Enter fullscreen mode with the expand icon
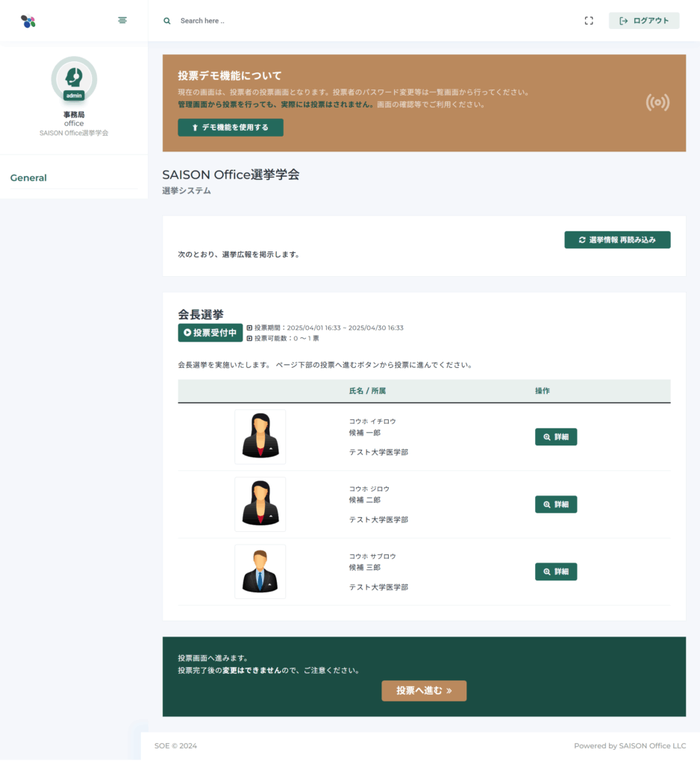700x764 pixels. coord(589,20)
